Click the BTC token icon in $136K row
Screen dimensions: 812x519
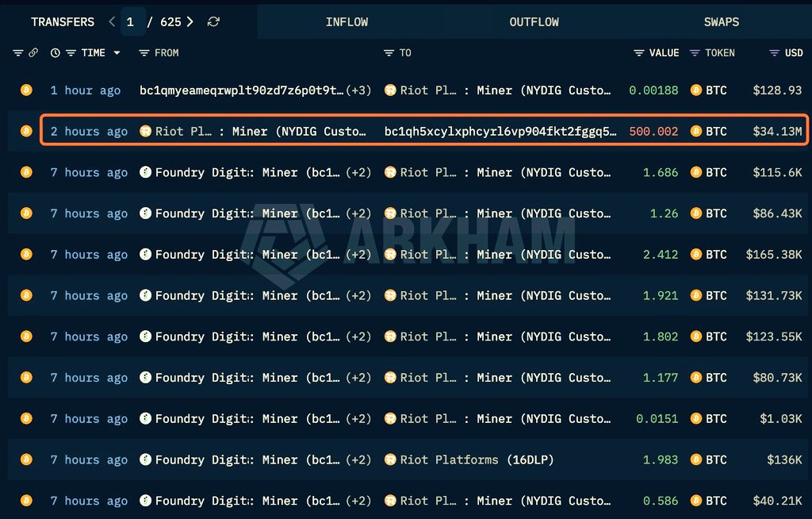(x=696, y=459)
